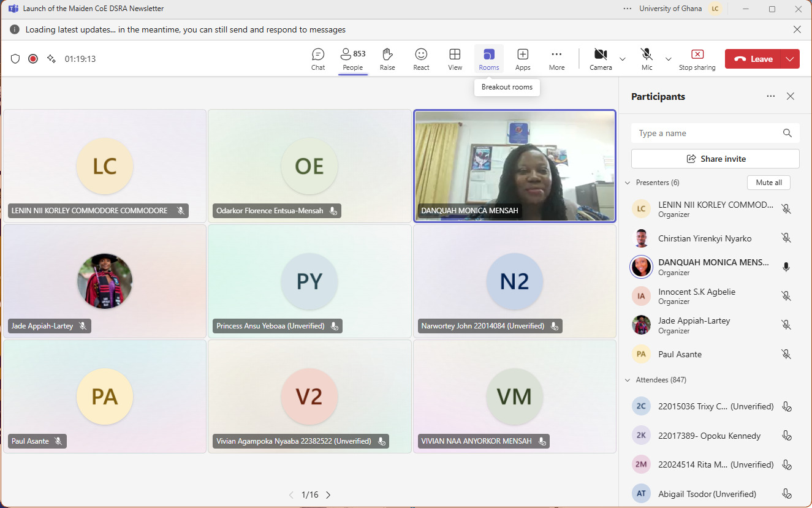
Task: Unmute the Mic in toolbar
Action: point(647,59)
